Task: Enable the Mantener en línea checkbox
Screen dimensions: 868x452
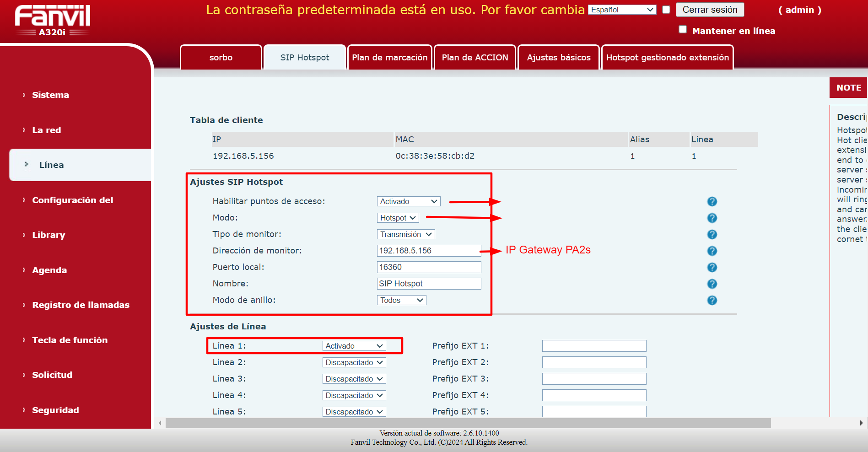Action: [x=683, y=30]
